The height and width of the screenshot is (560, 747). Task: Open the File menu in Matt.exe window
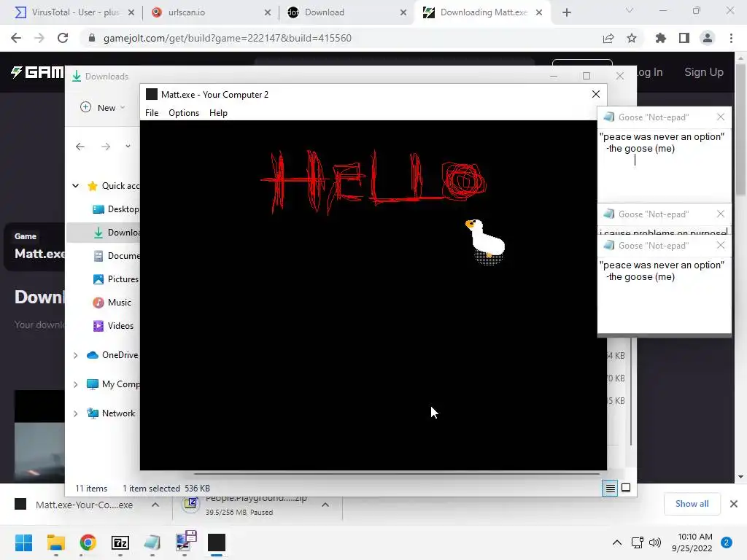(152, 113)
